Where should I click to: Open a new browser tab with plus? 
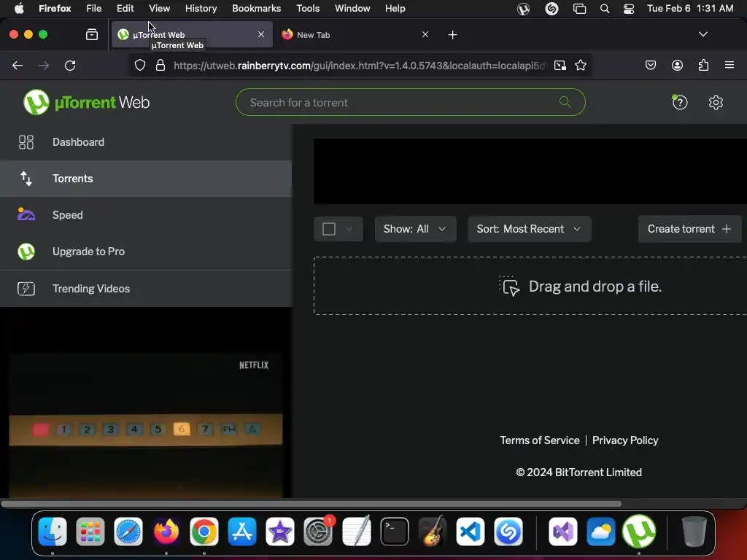(x=452, y=35)
